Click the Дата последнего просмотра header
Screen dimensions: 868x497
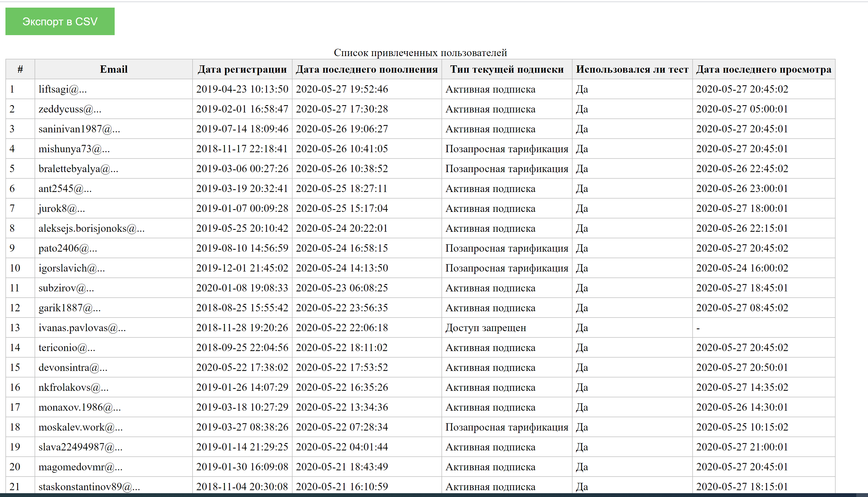coord(764,69)
